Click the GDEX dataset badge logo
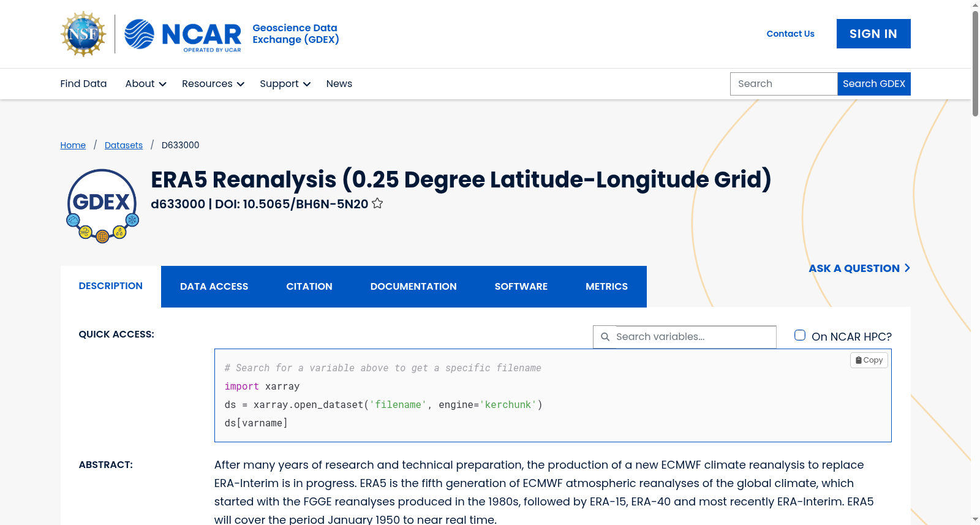 pos(102,206)
